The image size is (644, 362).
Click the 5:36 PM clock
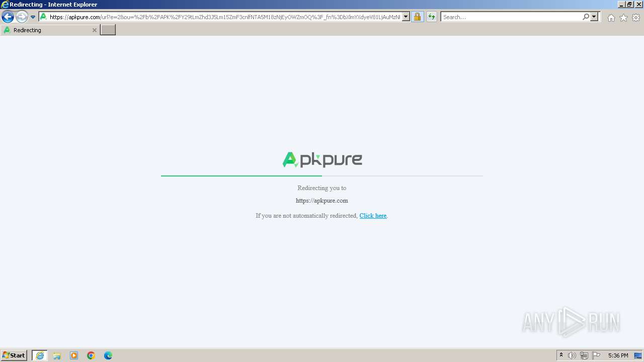coord(618,355)
